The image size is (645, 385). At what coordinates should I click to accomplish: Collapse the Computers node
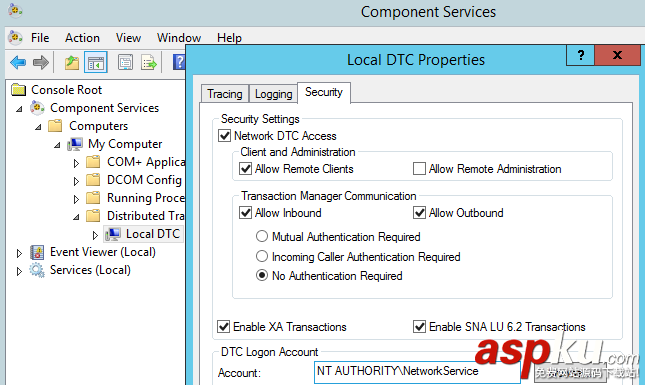click(38, 127)
